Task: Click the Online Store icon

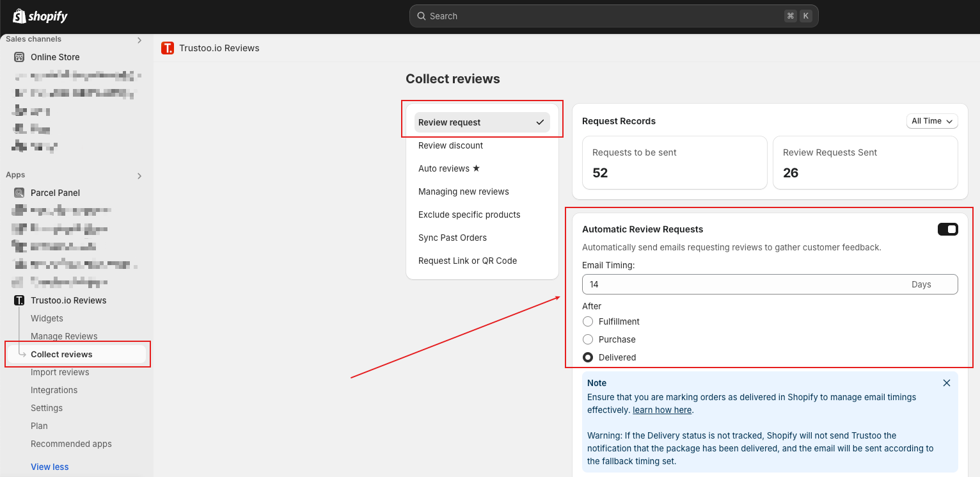Action: point(19,57)
